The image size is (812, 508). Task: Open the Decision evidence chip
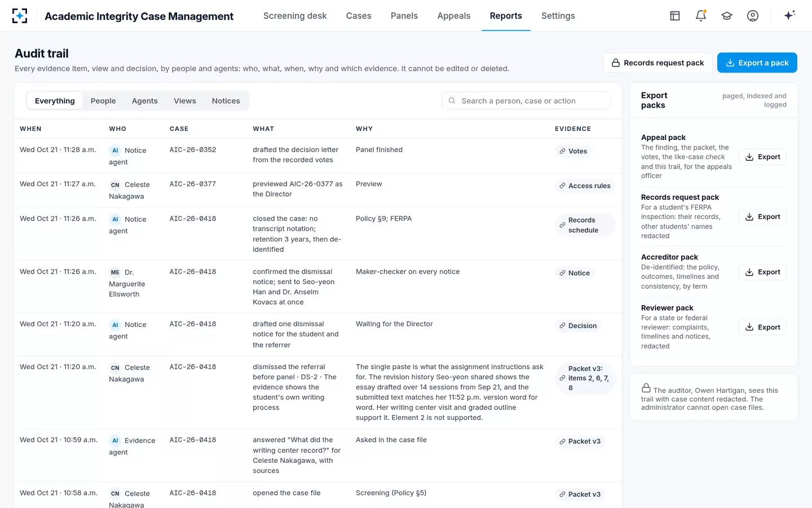pyautogui.click(x=577, y=326)
